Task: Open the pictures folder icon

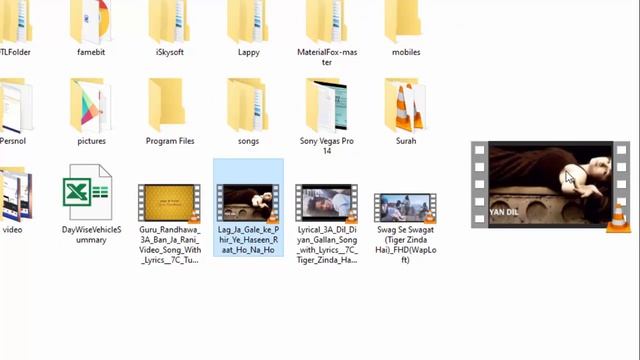Action: coord(91,105)
